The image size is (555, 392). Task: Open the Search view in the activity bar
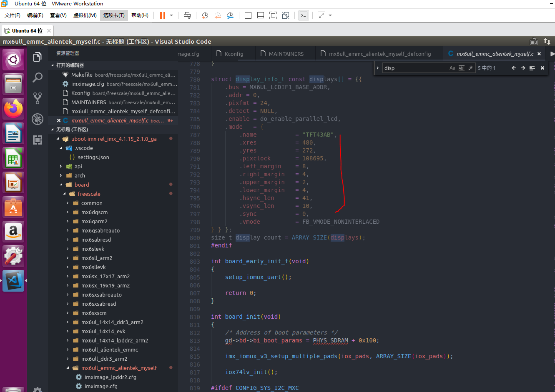pos(38,77)
